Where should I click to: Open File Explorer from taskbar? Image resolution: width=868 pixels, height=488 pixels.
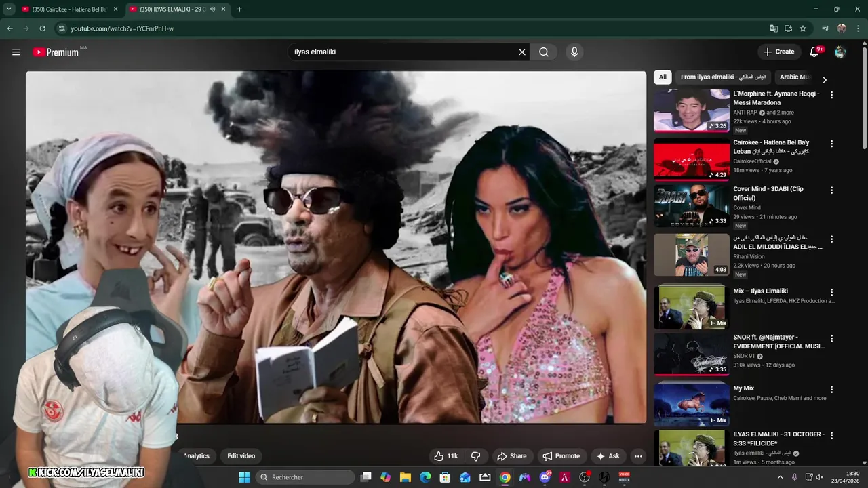pyautogui.click(x=406, y=477)
